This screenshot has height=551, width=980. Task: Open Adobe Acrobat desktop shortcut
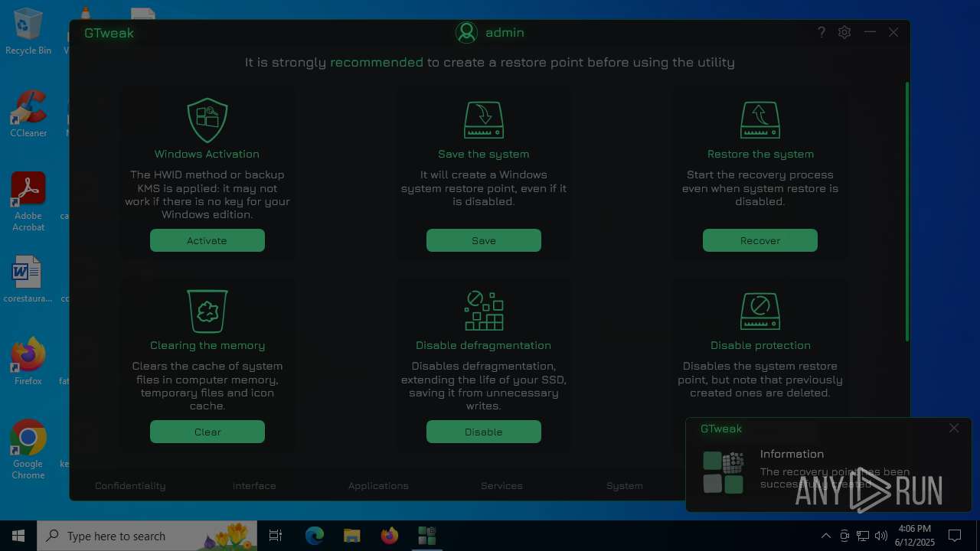point(28,202)
